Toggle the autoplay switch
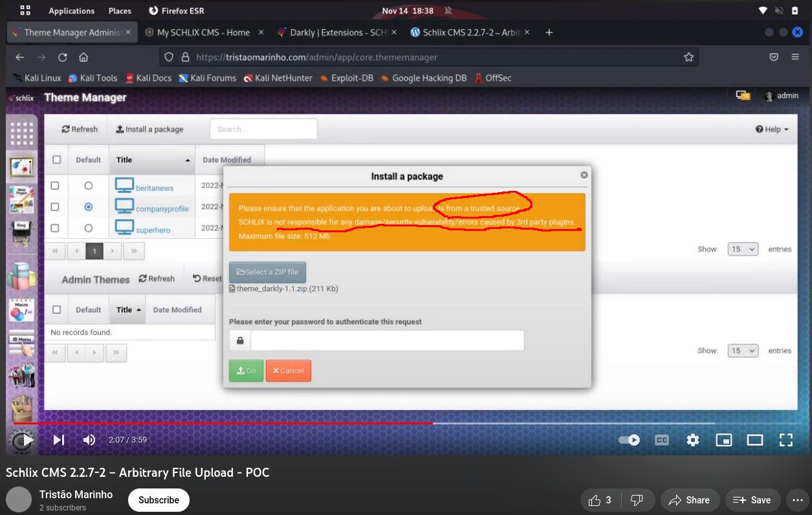This screenshot has width=812, height=515. pyautogui.click(x=629, y=440)
